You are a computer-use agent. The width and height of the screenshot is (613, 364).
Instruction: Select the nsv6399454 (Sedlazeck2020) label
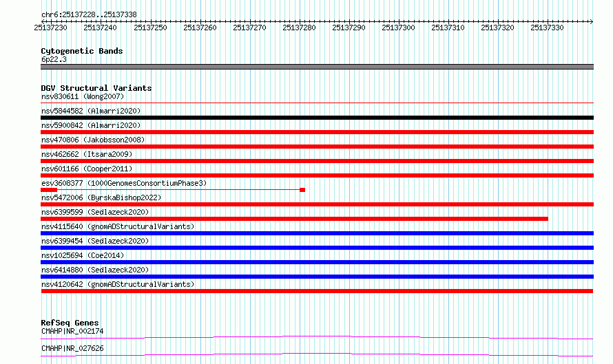pos(95,241)
